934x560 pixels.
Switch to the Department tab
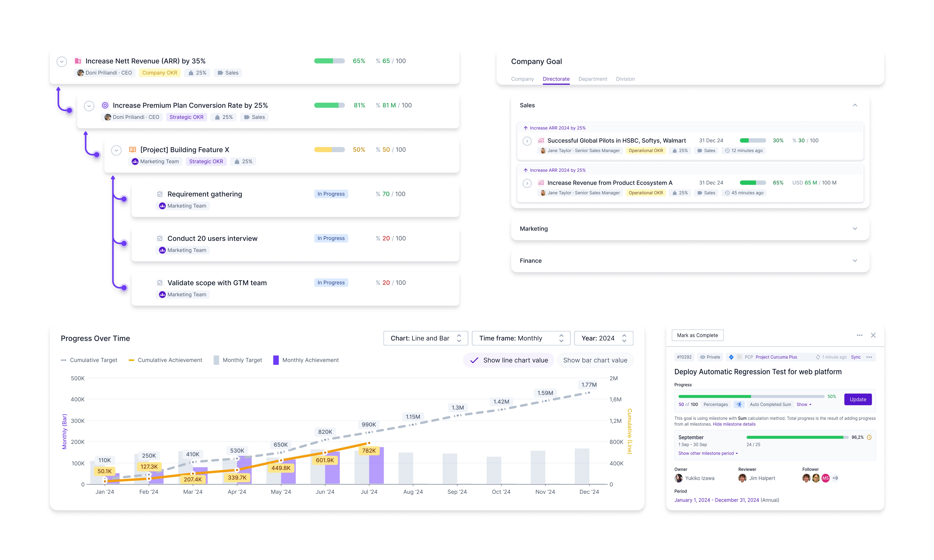[592, 79]
